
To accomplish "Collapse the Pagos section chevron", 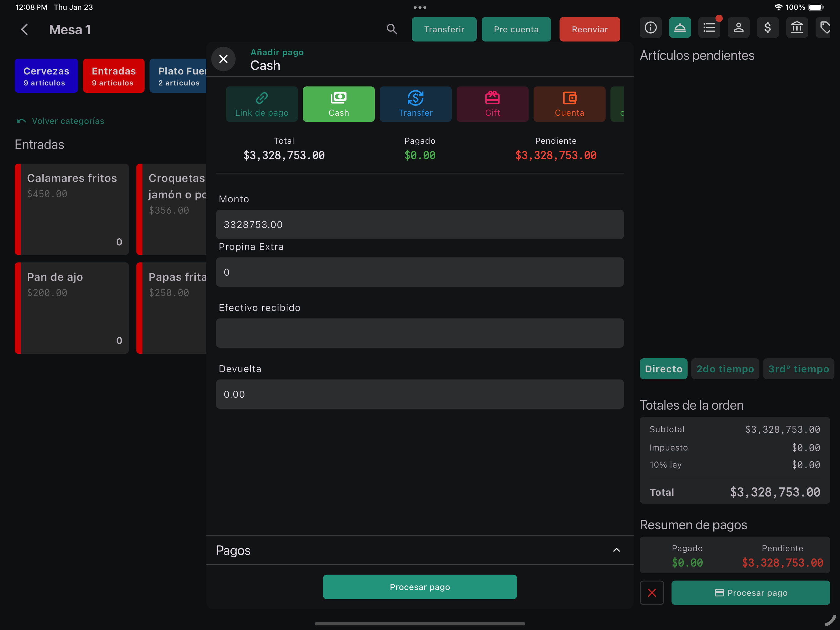I will pyautogui.click(x=616, y=550).
